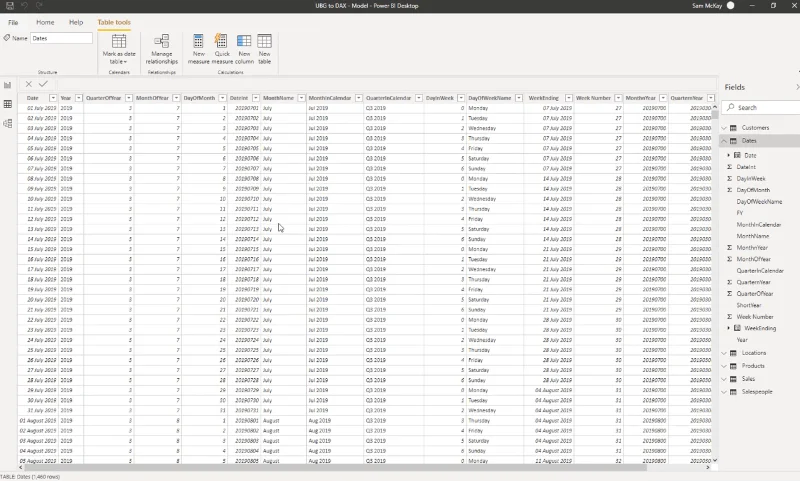Commit formula with checkmark icon

(43, 84)
